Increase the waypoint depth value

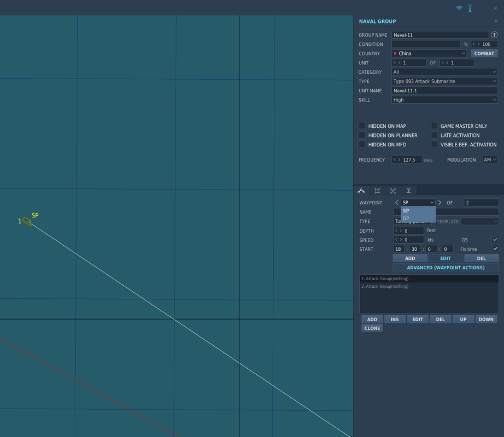click(x=401, y=231)
